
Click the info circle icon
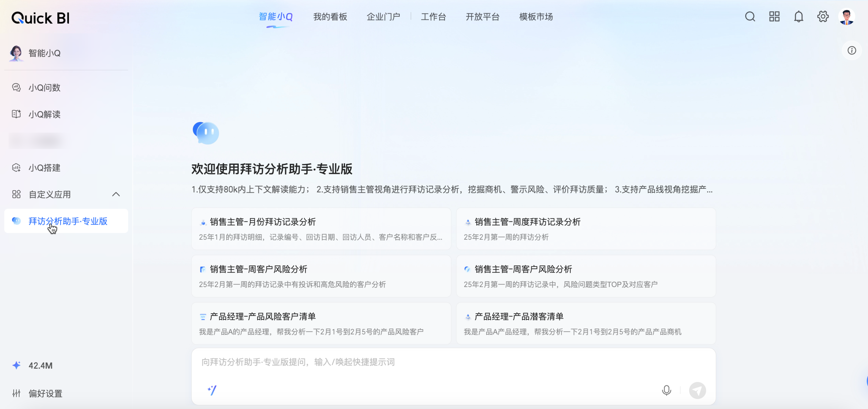pyautogui.click(x=851, y=51)
